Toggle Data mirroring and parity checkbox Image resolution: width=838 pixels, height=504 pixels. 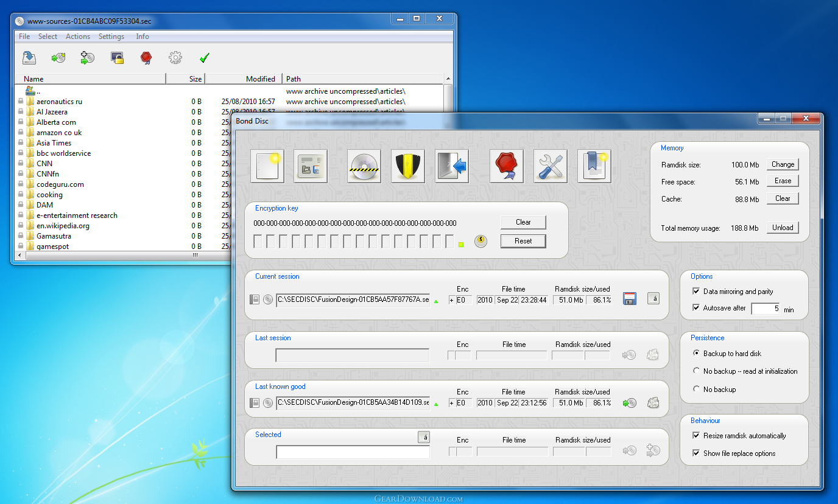[x=696, y=292]
